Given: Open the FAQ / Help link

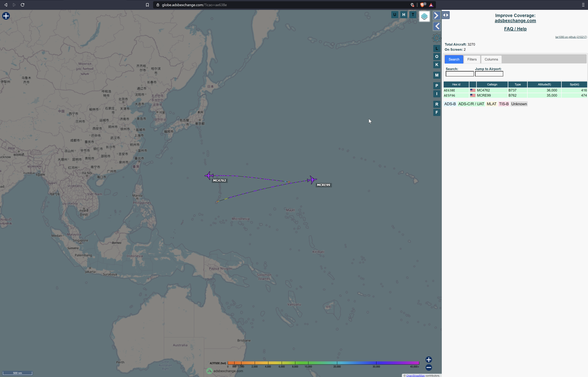Looking at the screenshot, I should 515,29.
